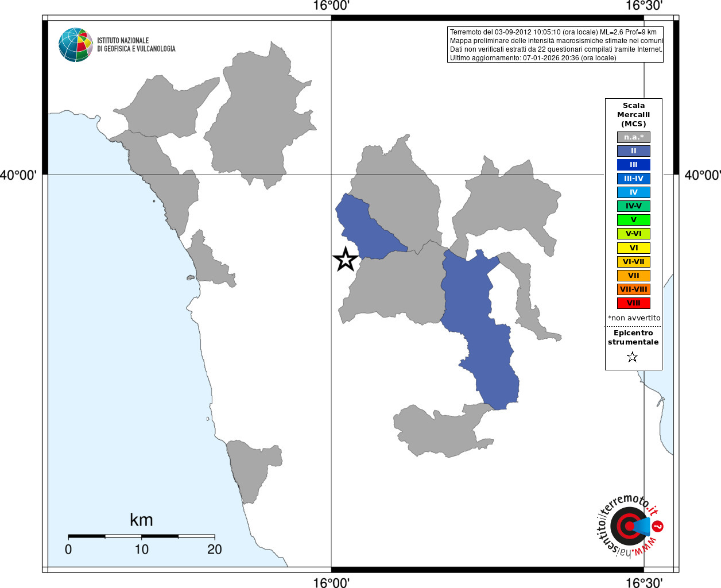Click the top 16°00' longitude label
The image size is (721, 588).
pyautogui.click(x=331, y=6)
